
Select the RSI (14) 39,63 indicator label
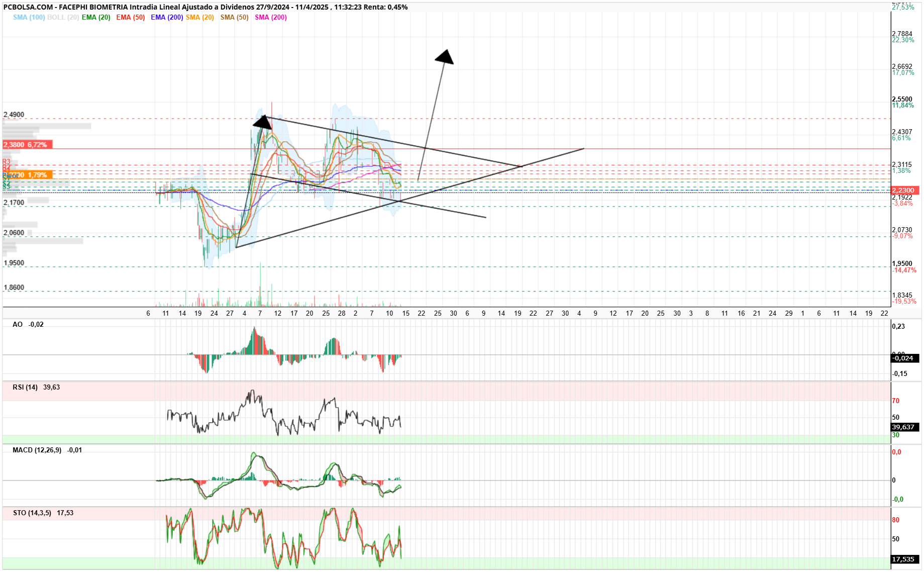[36, 388]
